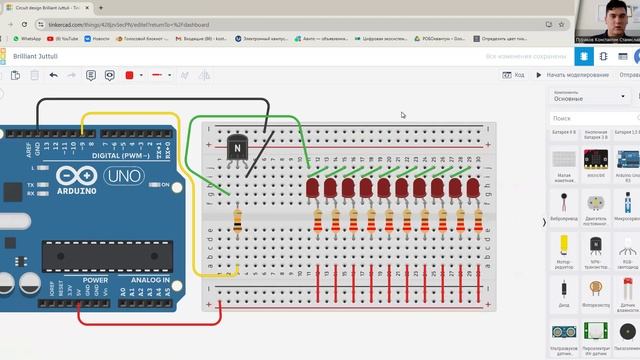
Task: Click the design name Brilliant Juttuli
Action: click(x=35, y=56)
